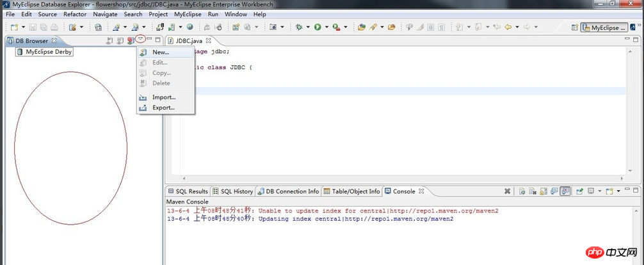This screenshot has width=644, height=265.
Task: Click the green Run toolbar button
Action: tap(317, 27)
